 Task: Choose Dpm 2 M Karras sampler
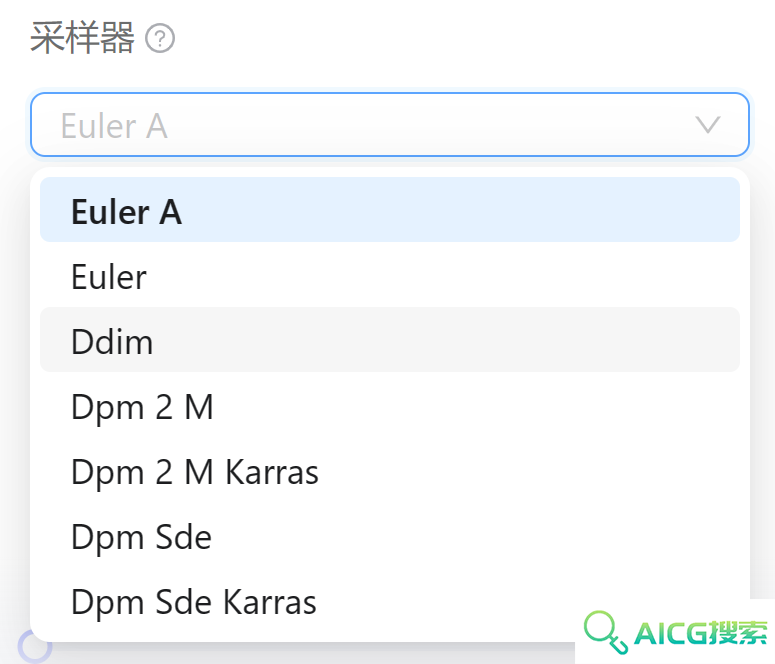[389, 470]
